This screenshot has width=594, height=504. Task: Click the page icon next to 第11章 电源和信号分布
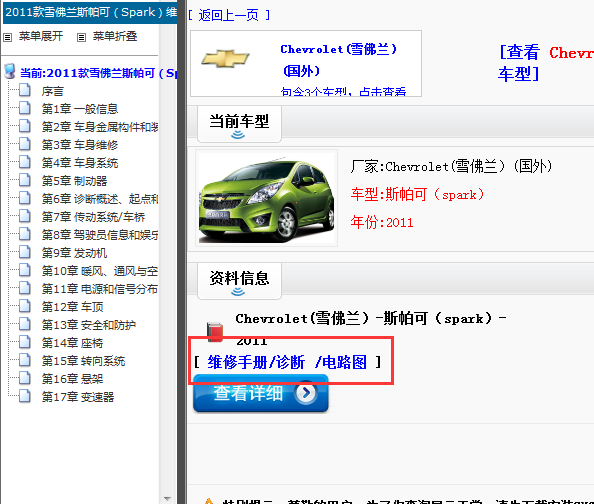[25, 288]
